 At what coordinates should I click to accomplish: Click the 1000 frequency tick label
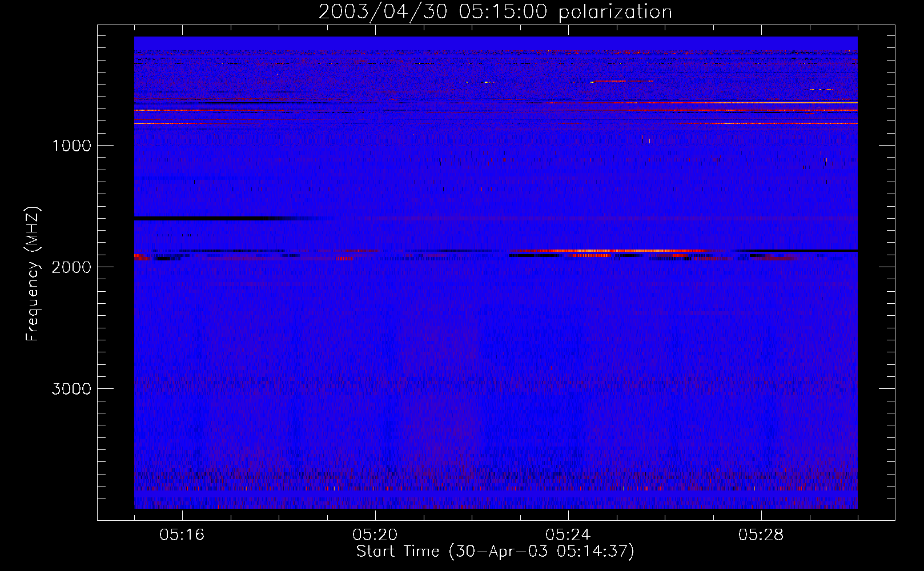pos(71,146)
